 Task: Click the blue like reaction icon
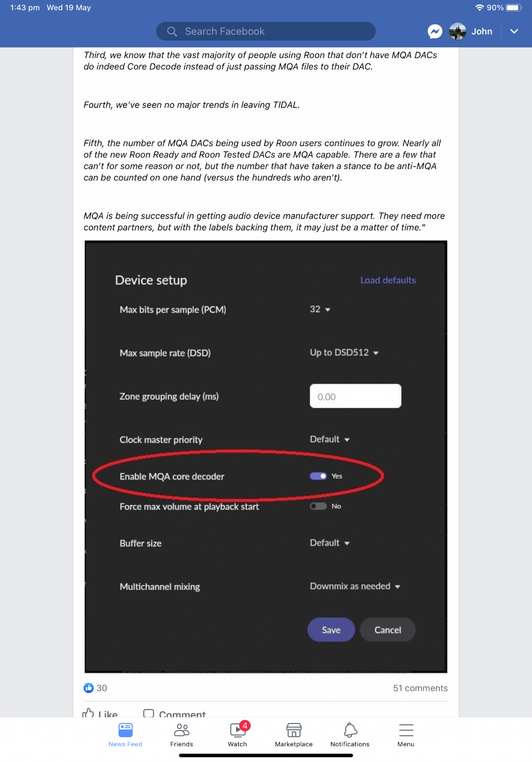click(x=89, y=688)
